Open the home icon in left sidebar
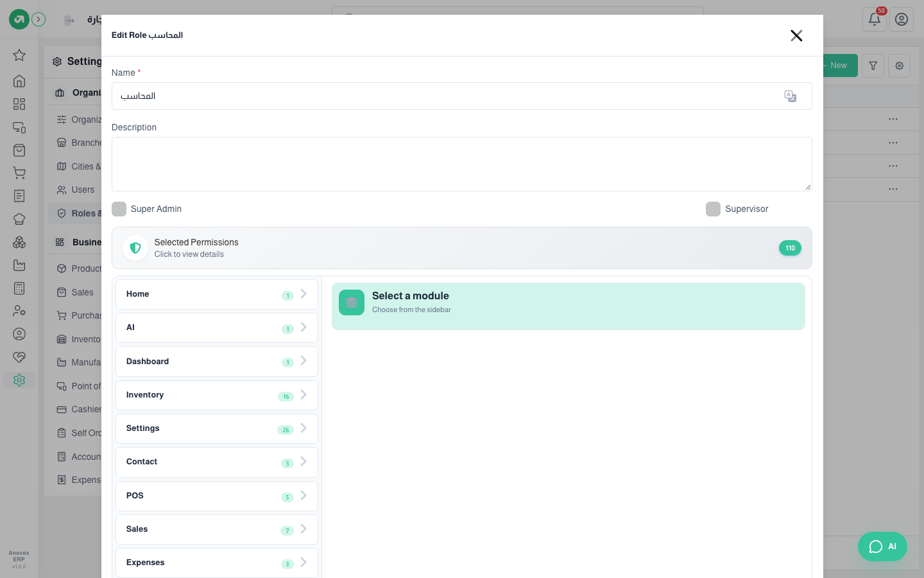Viewport: 924px width, 578px height. (19, 81)
